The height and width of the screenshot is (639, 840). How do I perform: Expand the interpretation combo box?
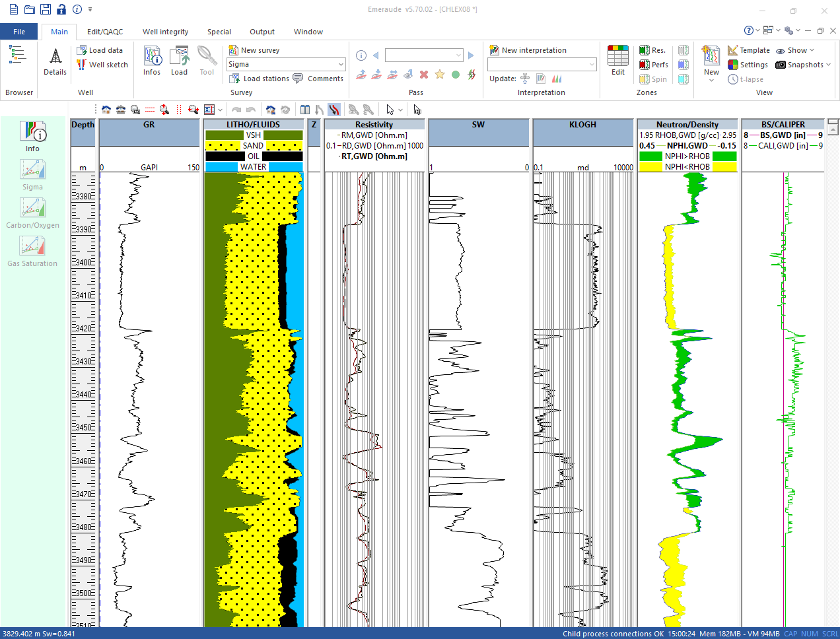pos(592,64)
